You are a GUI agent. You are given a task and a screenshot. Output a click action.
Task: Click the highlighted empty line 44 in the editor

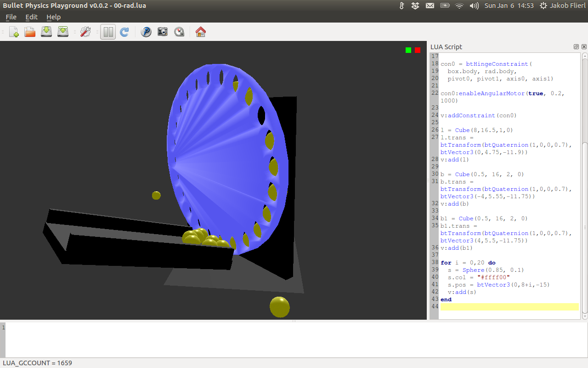coord(509,307)
